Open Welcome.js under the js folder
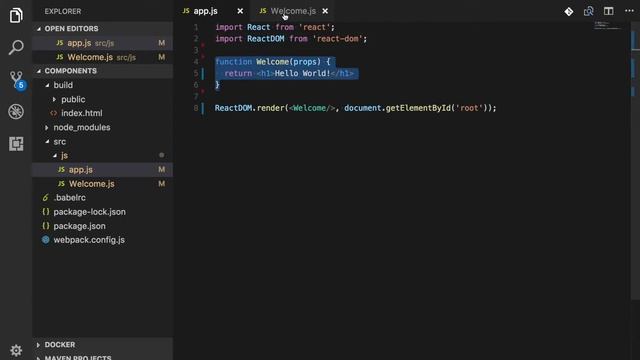The width and height of the screenshot is (640, 360). (x=102, y=184)
